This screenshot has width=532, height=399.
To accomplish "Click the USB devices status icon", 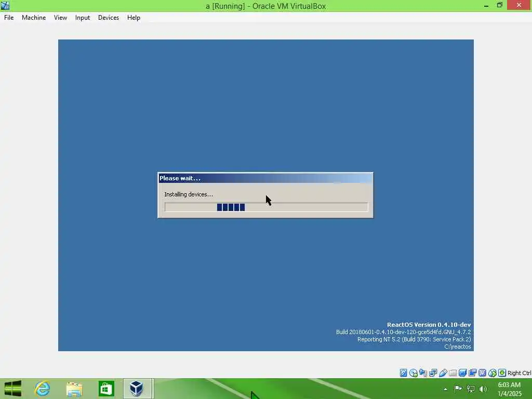I will tap(443, 373).
